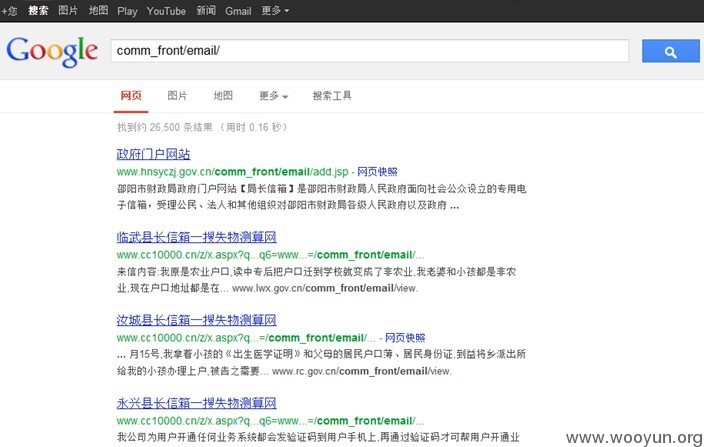This screenshot has height=447, width=704.
Task: Click the 找到约 26,500 条结果 stats text
Action: 202,127
